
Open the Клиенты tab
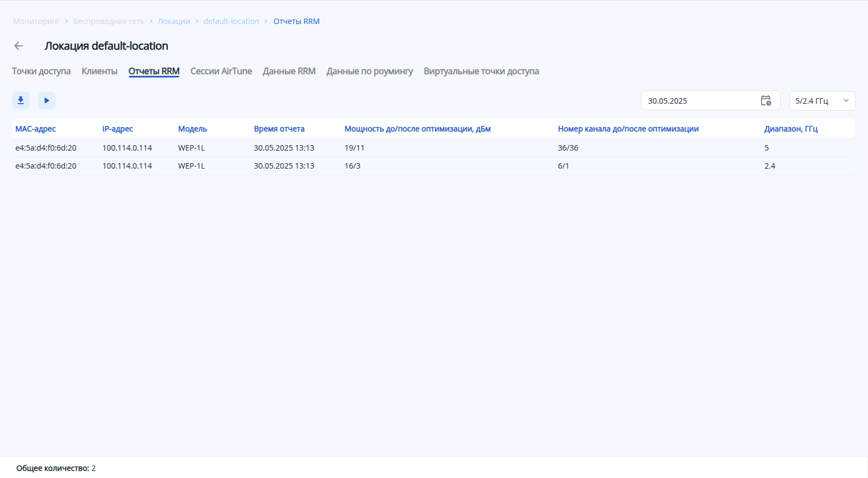(99, 71)
